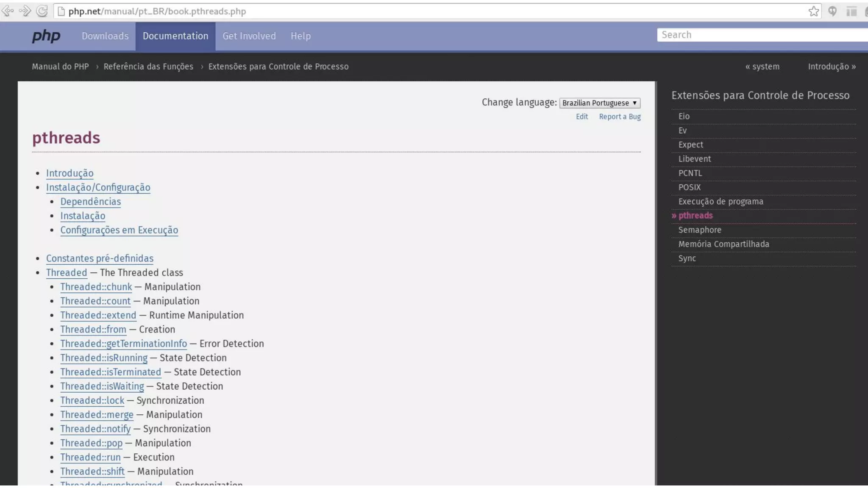Select the Documentation tab
This screenshot has width=868, height=488.
click(175, 36)
